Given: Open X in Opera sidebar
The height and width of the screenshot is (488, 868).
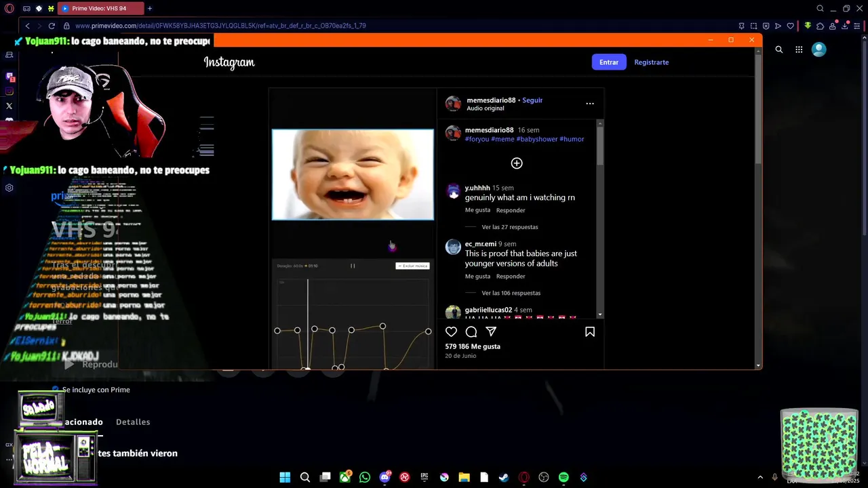Looking at the screenshot, I should coord(9,106).
